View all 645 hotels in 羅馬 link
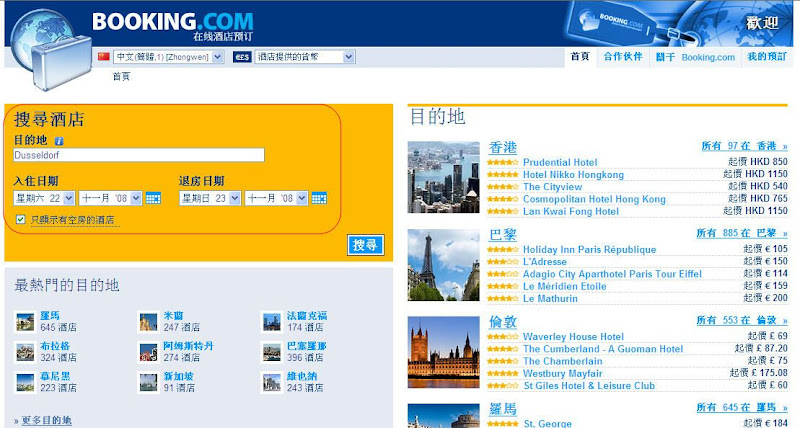 click(742, 408)
